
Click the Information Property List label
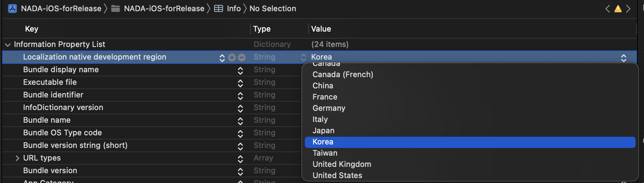coord(60,45)
